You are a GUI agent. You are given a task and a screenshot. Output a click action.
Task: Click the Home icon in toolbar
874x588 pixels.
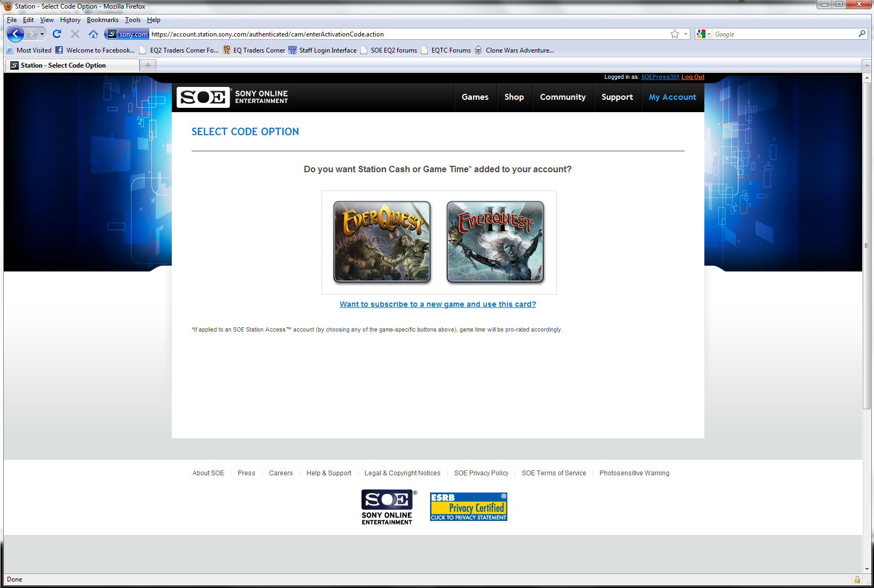[x=93, y=34]
